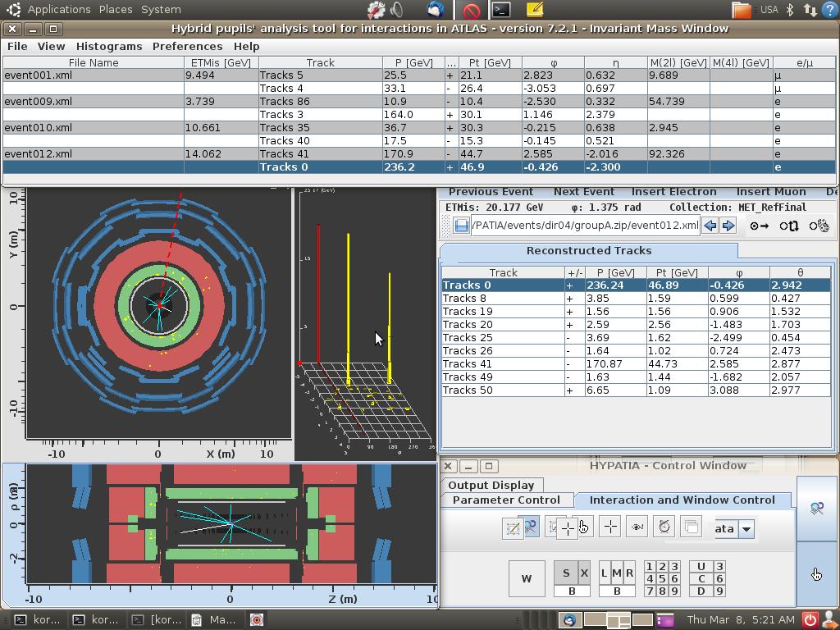The image size is (840, 630).
Task: Go to previous event with left arrow
Action: [710, 226]
